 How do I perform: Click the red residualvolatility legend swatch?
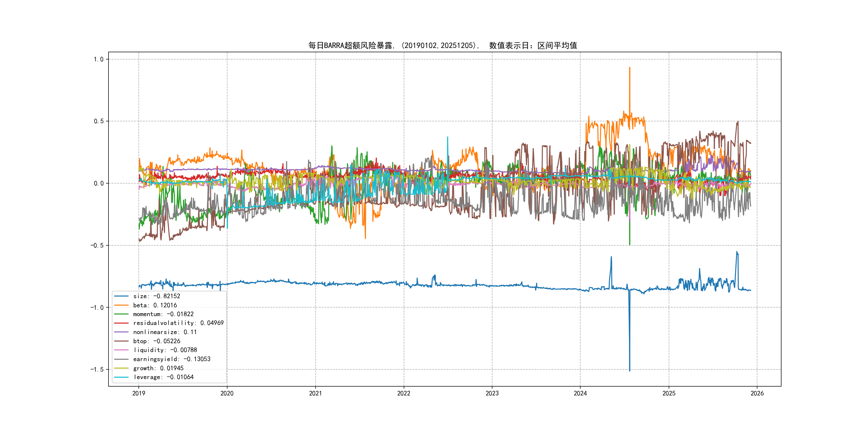click(x=121, y=323)
